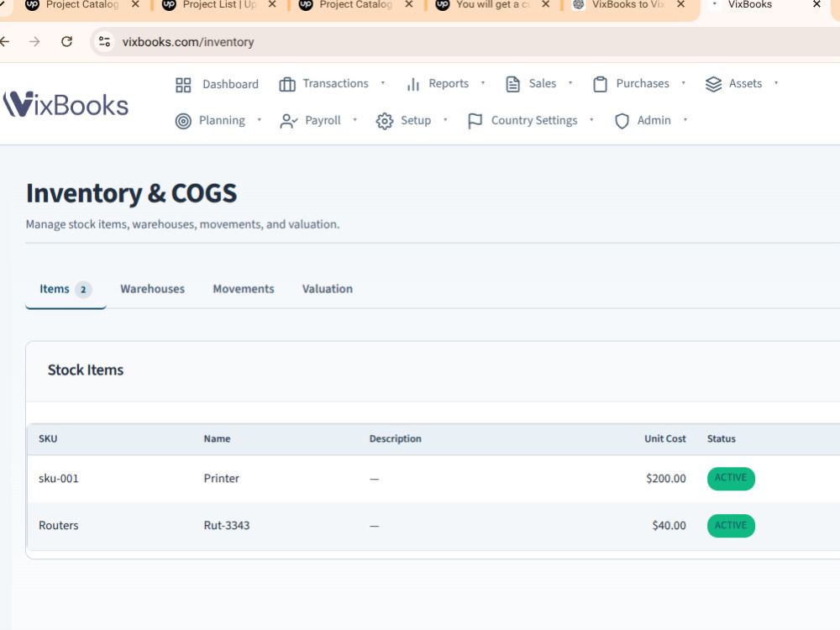
Task: Click the Dashboard grid icon
Action: (x=183, y=85)
